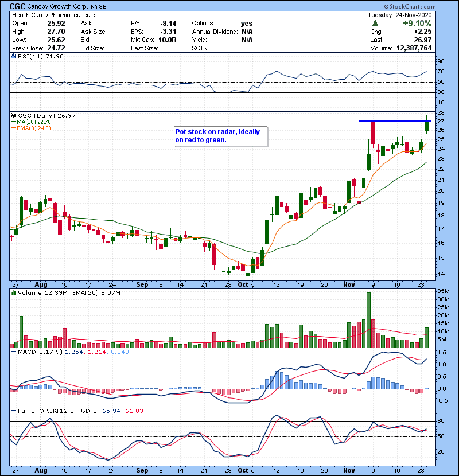Click the RSI(14) 71.90 panel label
Viewport: 459px width, 476px height.
(41, 56)
